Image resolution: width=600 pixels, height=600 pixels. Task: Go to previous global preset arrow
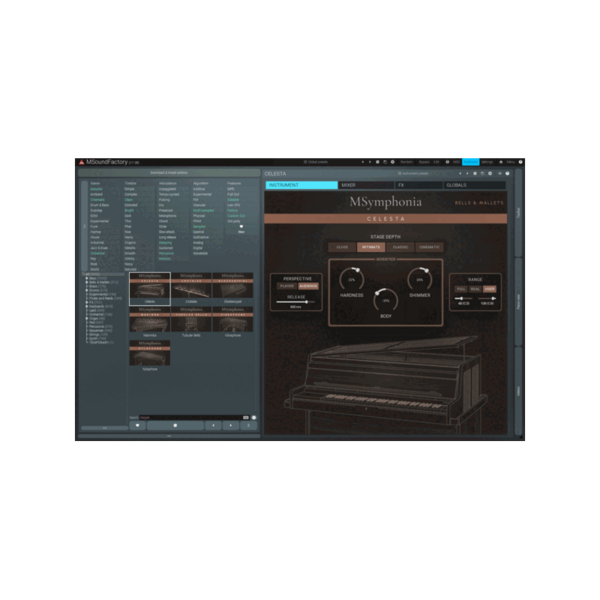tap(363, 162)
